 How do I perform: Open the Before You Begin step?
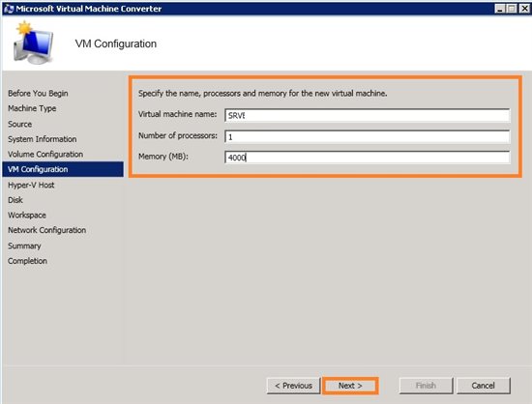[x=38, y=93]
